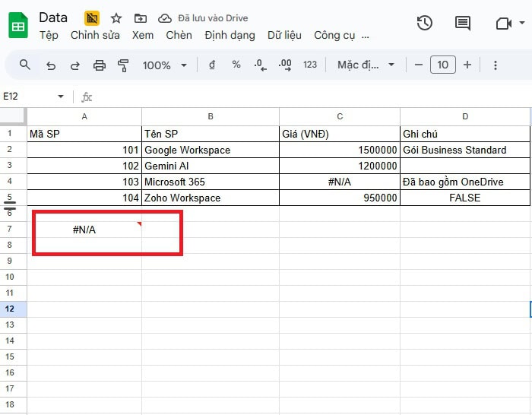The width and height of the screenshot is (532, 415).
Task: Select the paint format roller tool
Action: coord(123,65)
